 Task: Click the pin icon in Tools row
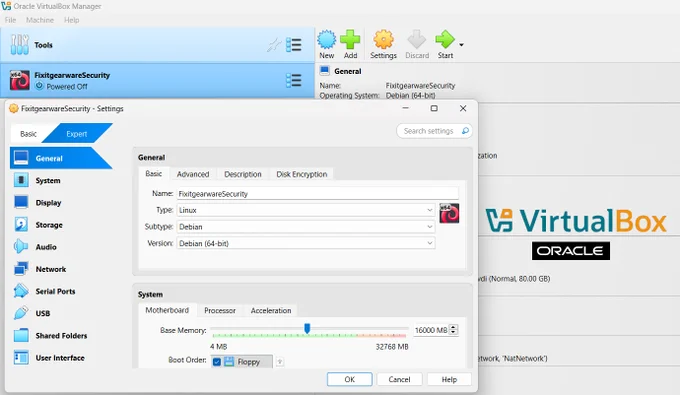(274, 45)
